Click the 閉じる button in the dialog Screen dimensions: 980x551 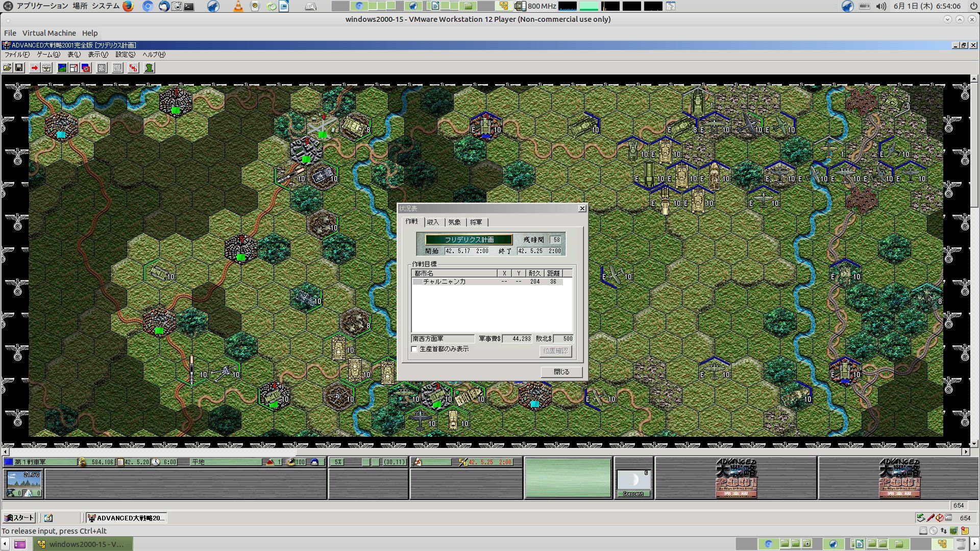561,372
